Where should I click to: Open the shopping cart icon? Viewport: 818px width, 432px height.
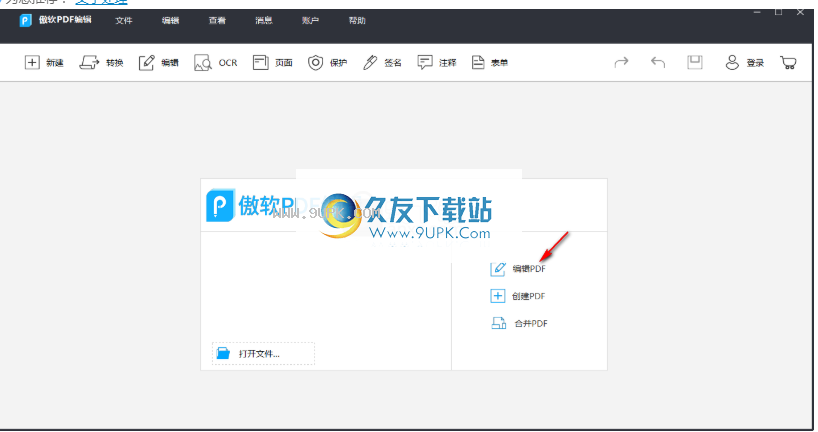pos(788,63)
